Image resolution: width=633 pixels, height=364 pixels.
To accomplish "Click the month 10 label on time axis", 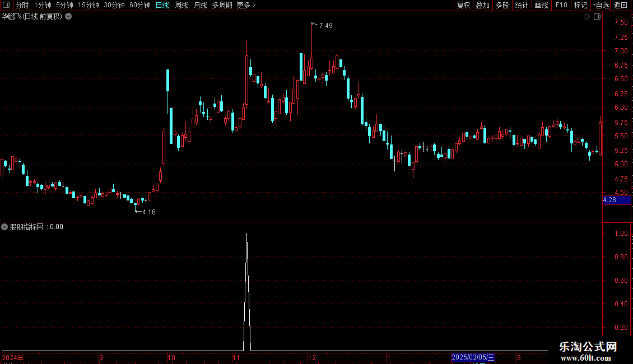I will point(171,357).
